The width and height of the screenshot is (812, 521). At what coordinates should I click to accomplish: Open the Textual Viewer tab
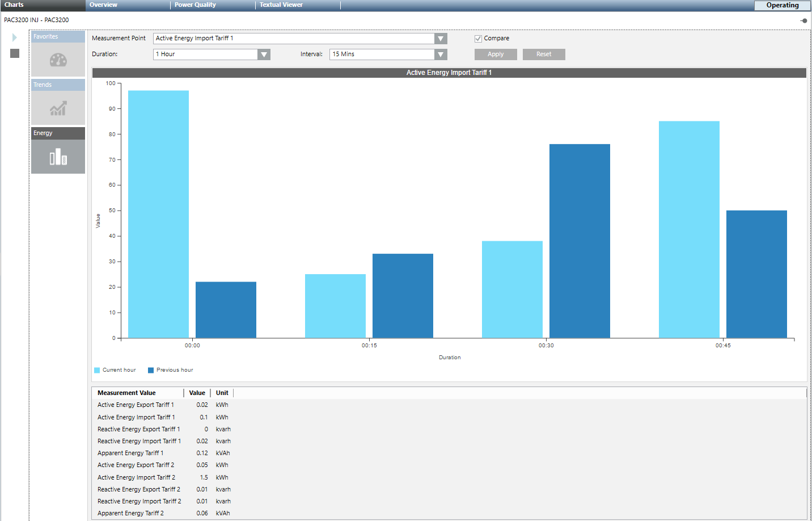point(281,5)
